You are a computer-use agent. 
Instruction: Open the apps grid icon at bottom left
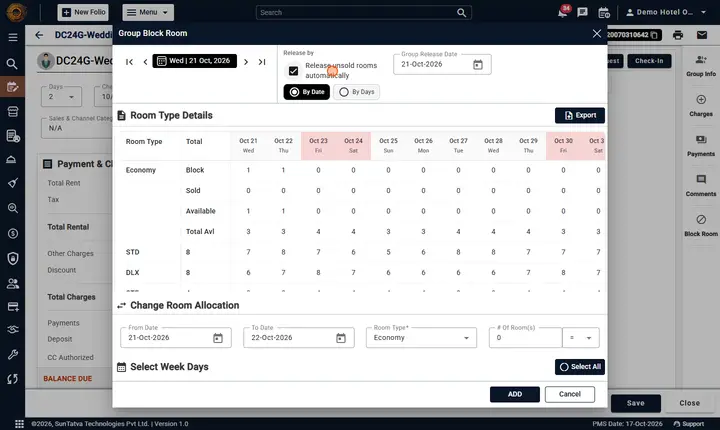tap(19, 424)
